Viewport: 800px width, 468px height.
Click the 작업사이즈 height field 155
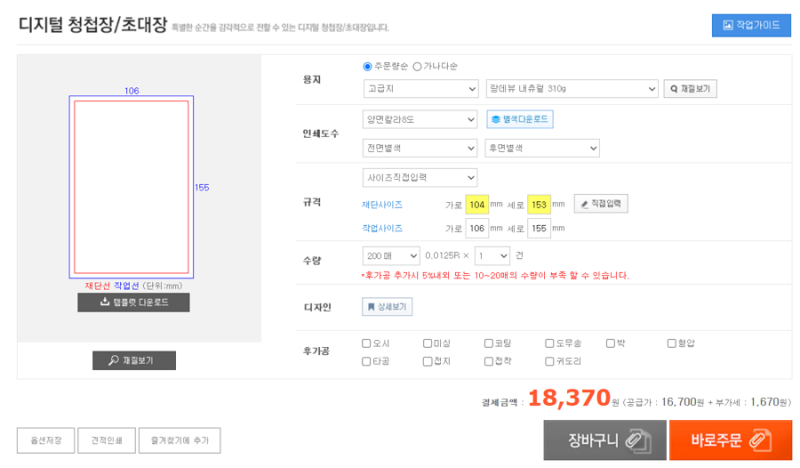tap(539, 228)
